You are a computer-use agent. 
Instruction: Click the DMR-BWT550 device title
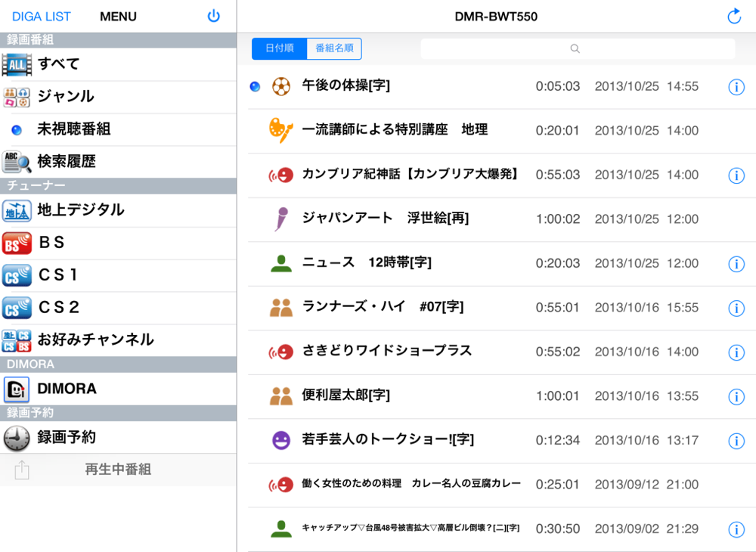(x=496, y=17)
